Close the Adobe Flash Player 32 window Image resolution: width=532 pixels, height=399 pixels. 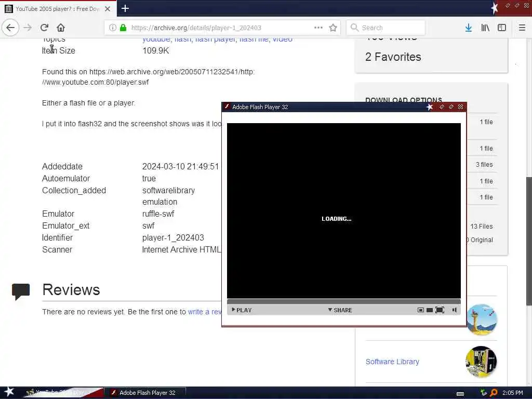click(x=460, y=107)
